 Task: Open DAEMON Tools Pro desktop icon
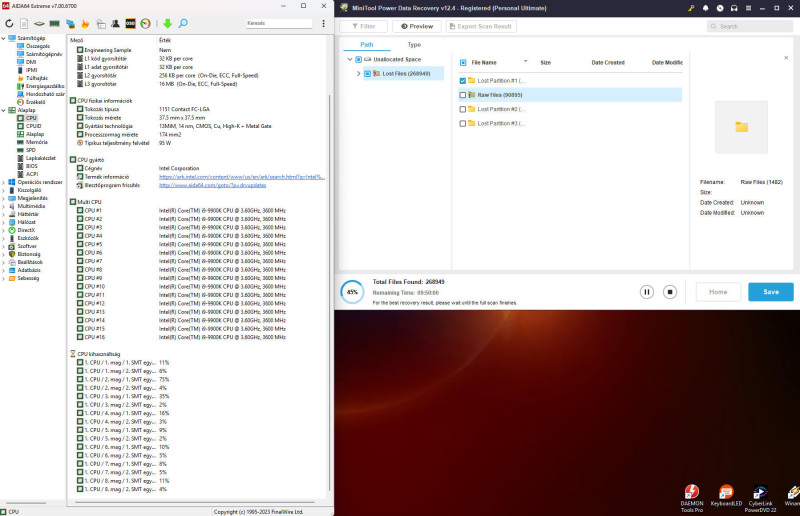click(691, 498)
